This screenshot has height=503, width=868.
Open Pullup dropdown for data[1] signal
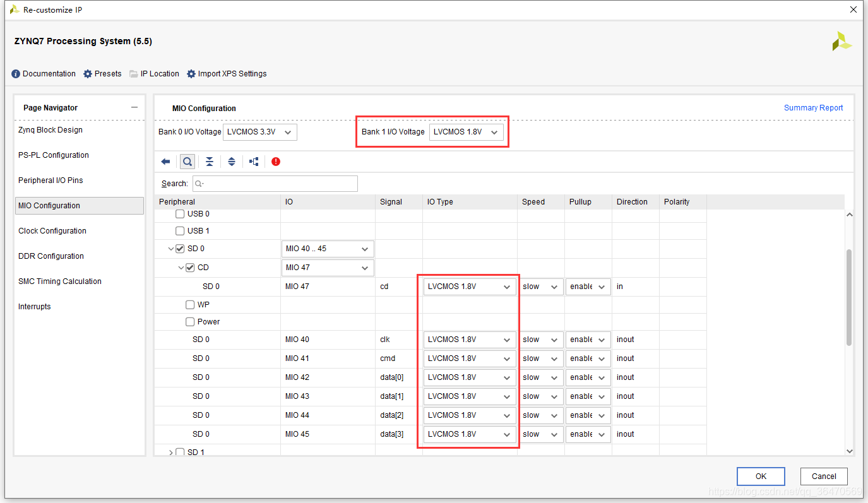coord(588,396)
